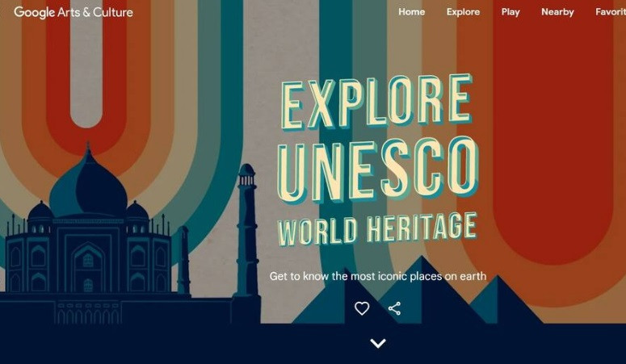Image resolution: width=626 pixels, height=364 pixels.
Task: Select the Nearby navigation item
Action: coord(557,12)
